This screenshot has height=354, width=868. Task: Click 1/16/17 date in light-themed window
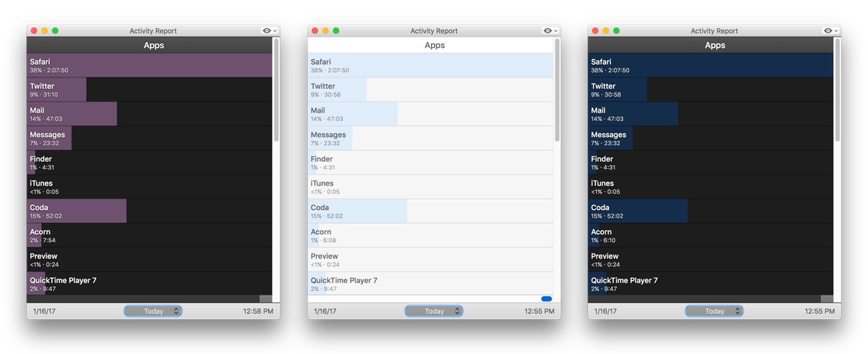[x=325, y=311]
